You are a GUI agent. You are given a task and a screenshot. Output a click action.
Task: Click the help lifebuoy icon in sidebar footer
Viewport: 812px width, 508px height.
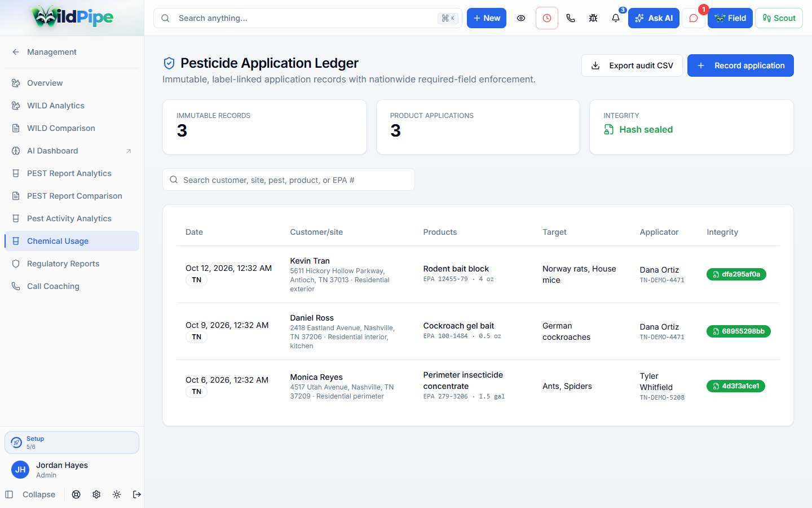click(x=76, y=494)
